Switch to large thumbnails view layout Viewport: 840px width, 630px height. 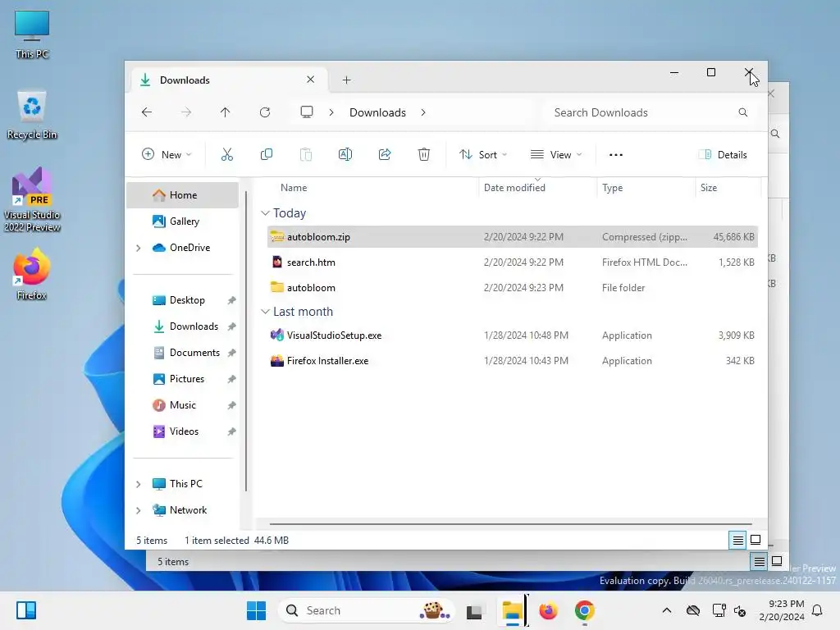click(x=756, y=540)
